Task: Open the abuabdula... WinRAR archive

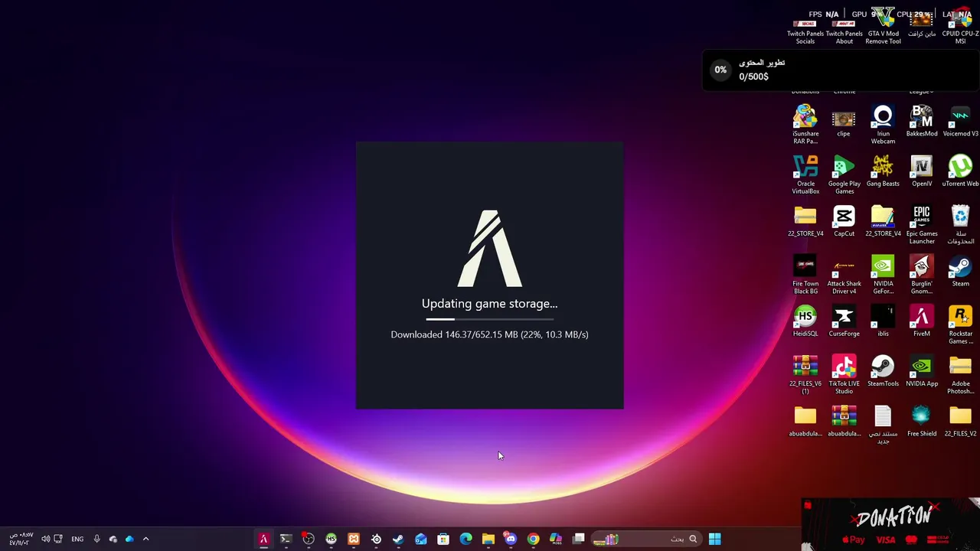Action: point(844,422)
